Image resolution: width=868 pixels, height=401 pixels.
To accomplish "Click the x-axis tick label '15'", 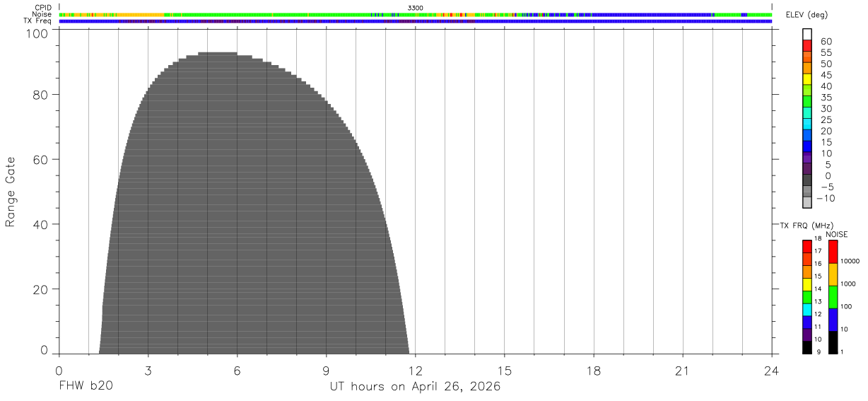I will point(505,371).
